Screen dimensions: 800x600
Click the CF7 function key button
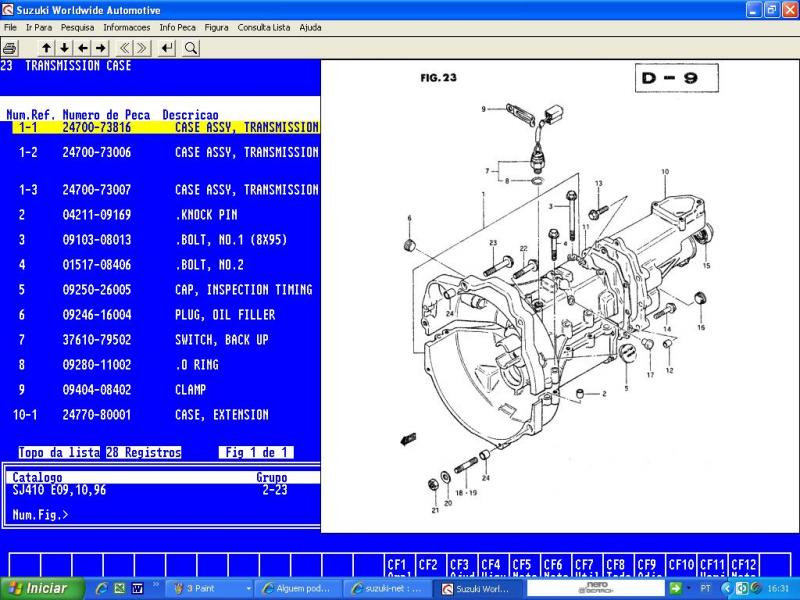coord(587,565)
